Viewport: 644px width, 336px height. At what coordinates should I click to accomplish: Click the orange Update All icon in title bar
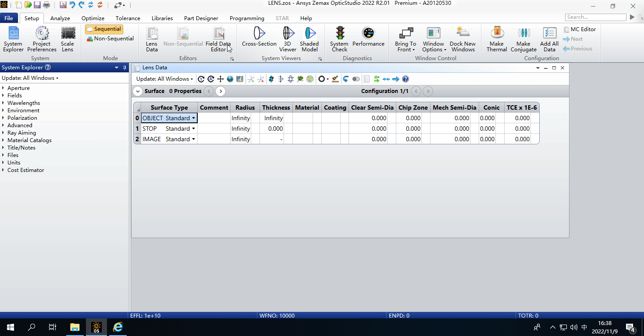tap(100, 5)
